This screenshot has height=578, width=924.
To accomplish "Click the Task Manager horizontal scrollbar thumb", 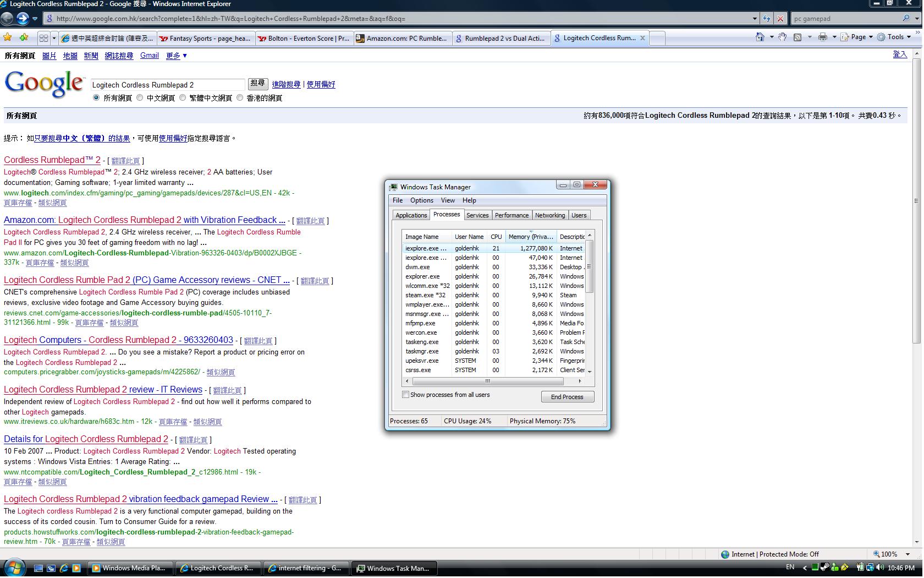I will point(487,381).
